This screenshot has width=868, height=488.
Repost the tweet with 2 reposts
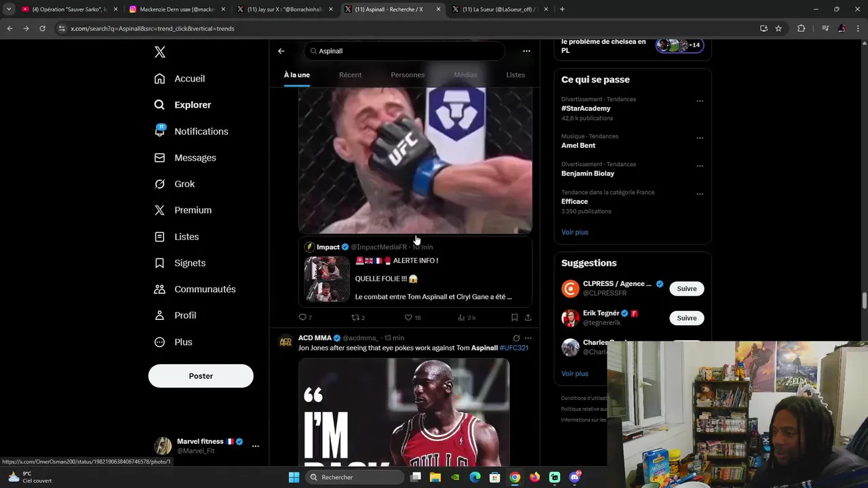tap(357, 318)
